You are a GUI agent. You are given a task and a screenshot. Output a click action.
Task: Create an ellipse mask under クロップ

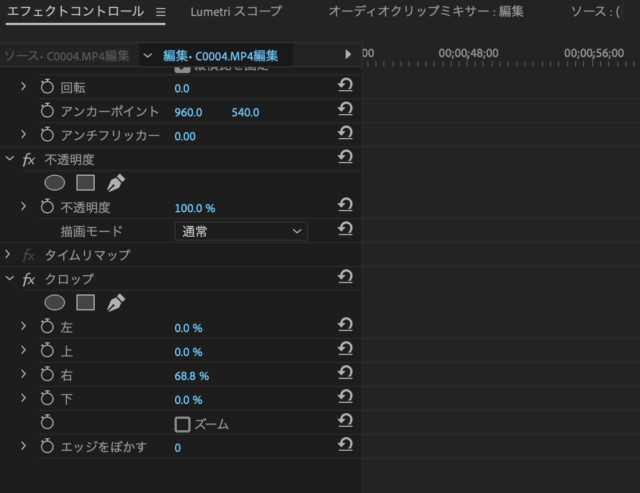coord(55,303)
